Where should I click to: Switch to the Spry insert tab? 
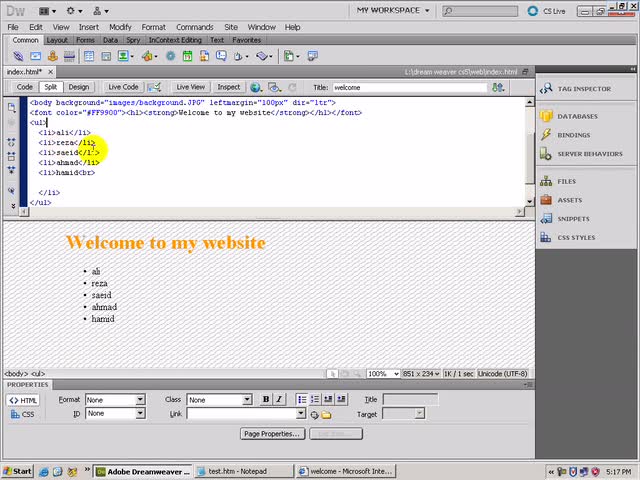(133, 40)
